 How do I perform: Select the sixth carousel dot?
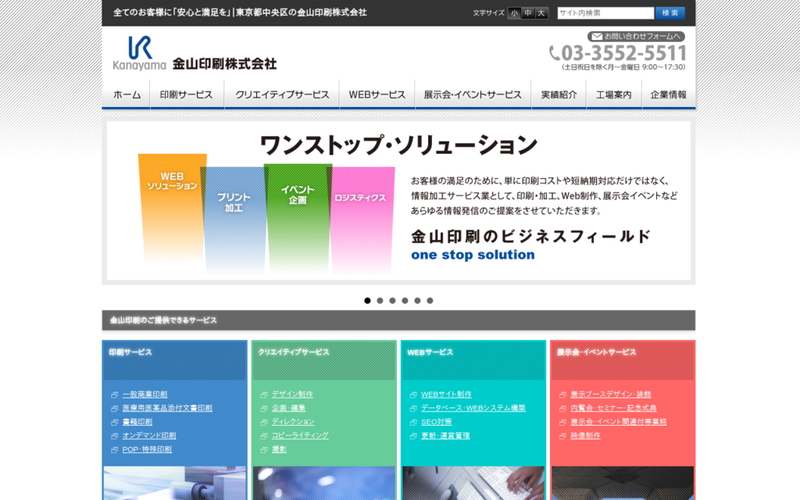pos(430,301)
